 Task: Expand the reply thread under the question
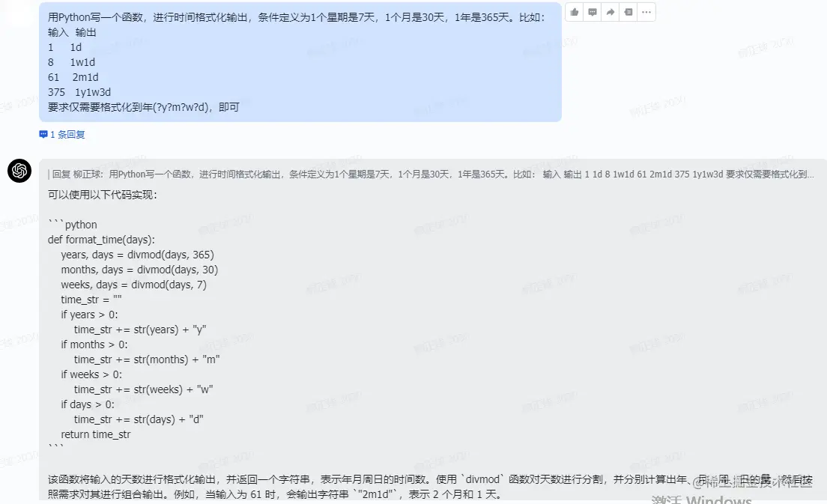click(67, 134)
